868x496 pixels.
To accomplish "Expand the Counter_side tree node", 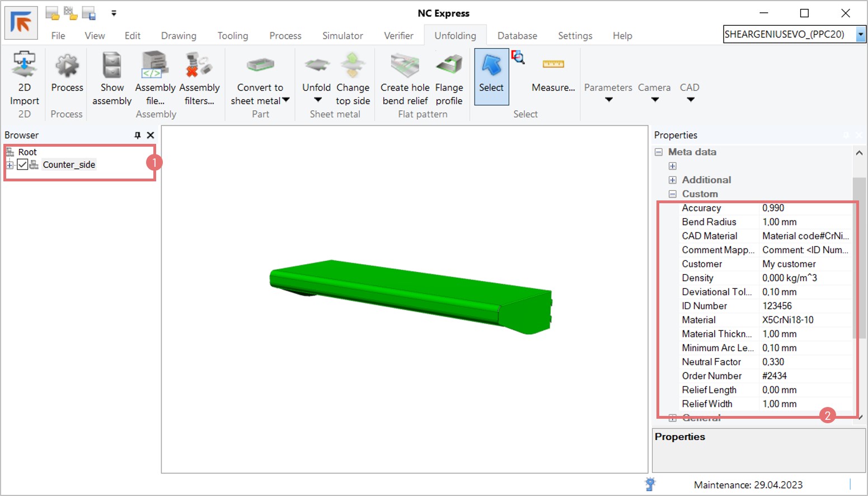I will pyautogui.click(x=10, y=165).
